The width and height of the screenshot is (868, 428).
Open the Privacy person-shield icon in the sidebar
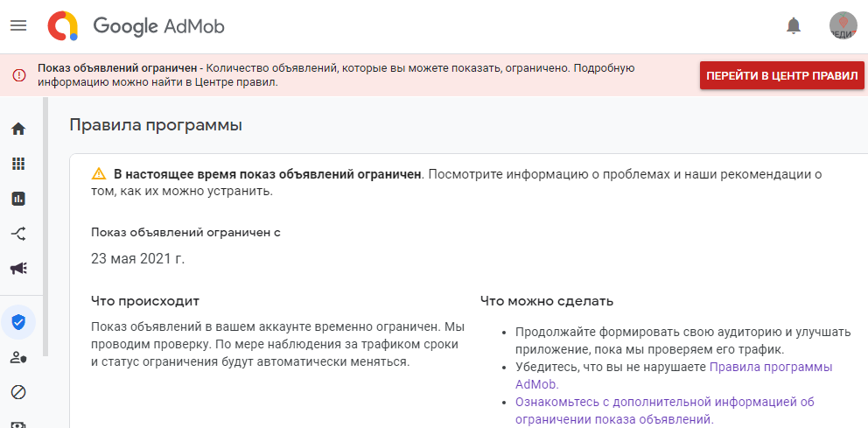19,357
